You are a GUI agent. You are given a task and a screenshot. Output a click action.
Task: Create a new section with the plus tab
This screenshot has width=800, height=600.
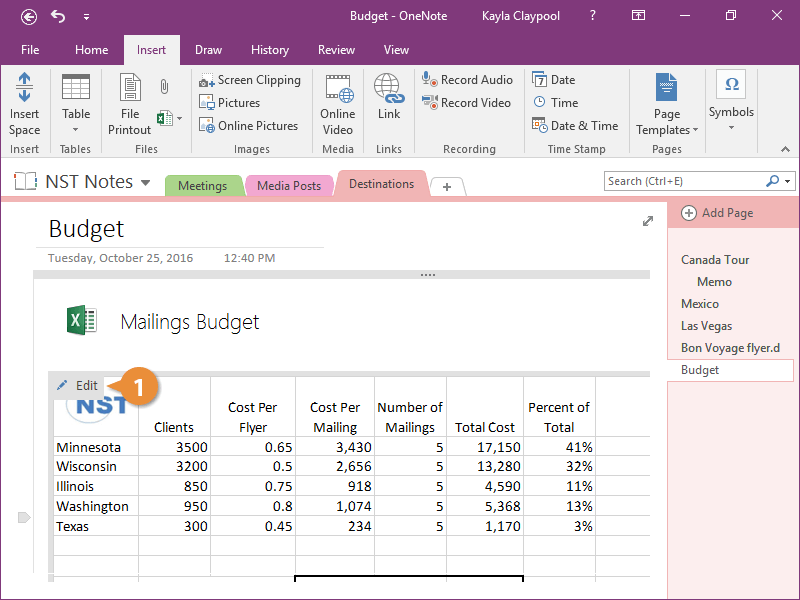click(447, 186)
